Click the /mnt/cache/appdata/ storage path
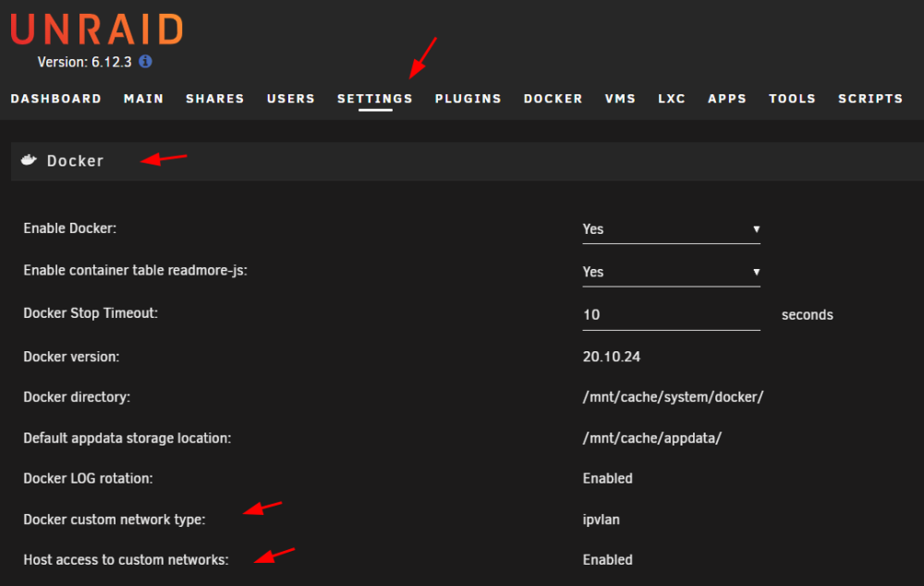Viewport: 924px width, 586px height. 651,439
